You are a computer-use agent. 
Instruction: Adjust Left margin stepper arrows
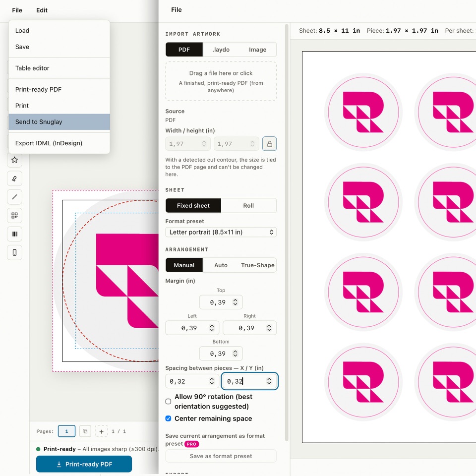(212, 328)
